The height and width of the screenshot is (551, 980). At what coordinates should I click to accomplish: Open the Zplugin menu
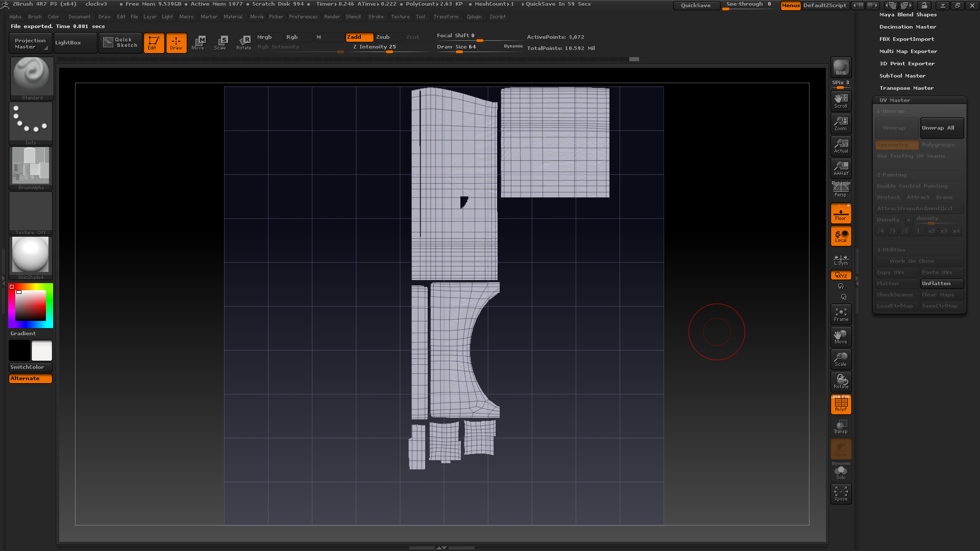pos(474,17)
